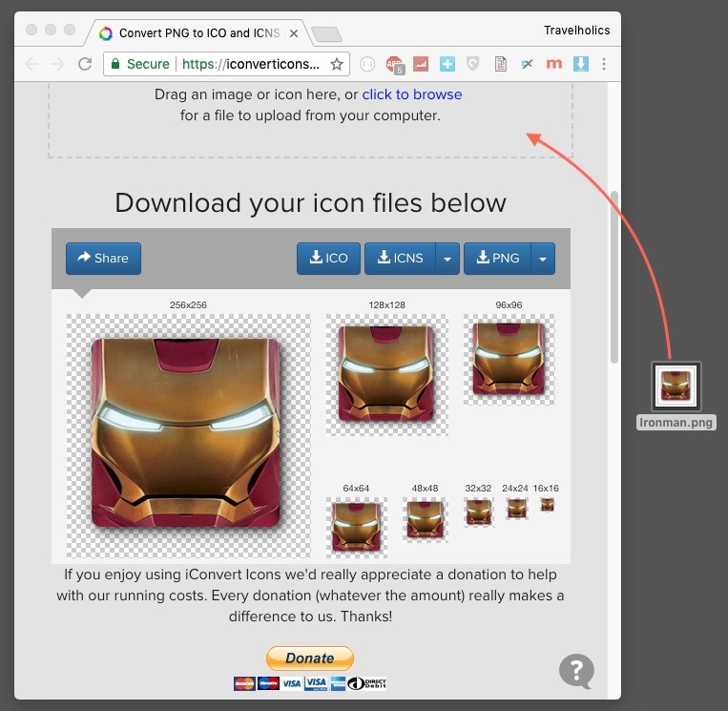Select the 128x128 icon preview
728x711 pixels.
(x=386, y=375)
